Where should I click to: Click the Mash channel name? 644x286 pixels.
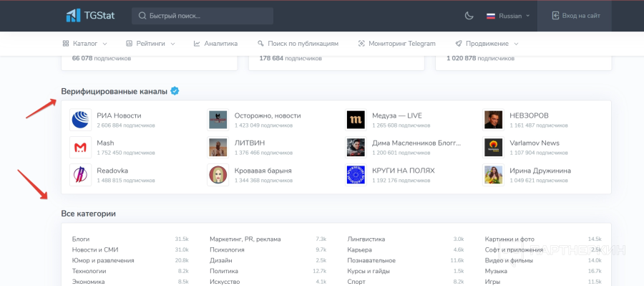106,143
